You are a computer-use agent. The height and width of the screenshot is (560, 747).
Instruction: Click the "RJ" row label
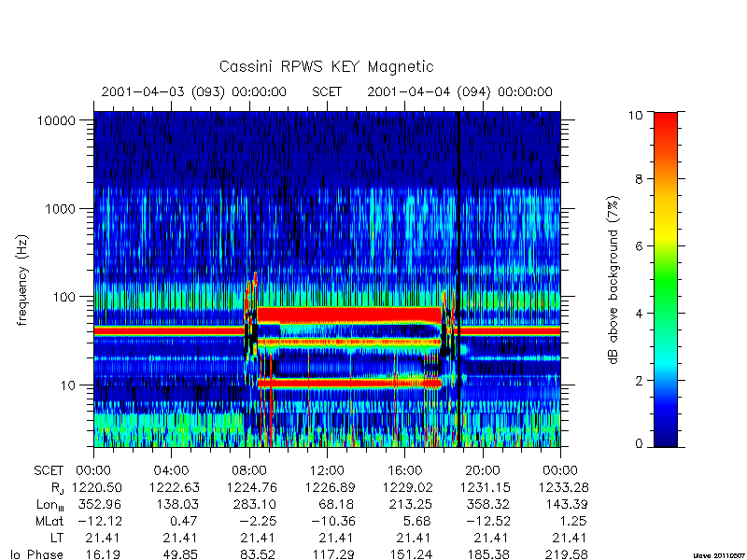(58, 488)
